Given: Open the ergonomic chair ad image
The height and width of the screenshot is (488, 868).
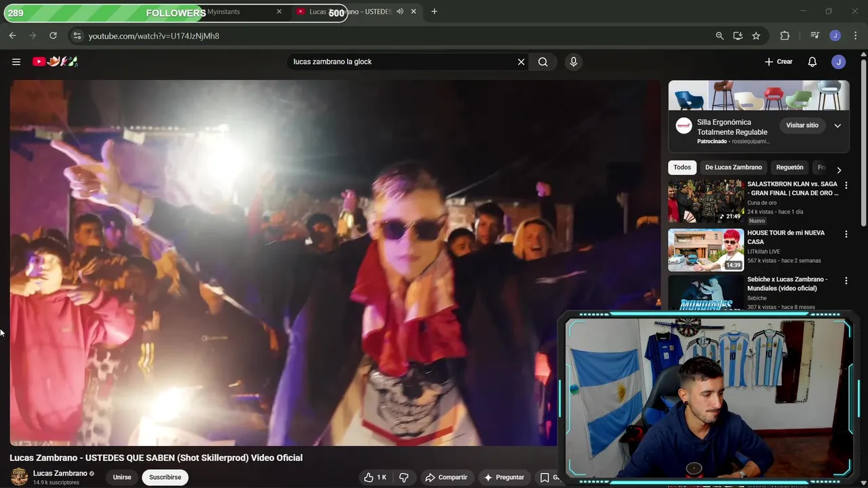Looking at the screenshot, I should pyautogui.click(x=759, y=96).
